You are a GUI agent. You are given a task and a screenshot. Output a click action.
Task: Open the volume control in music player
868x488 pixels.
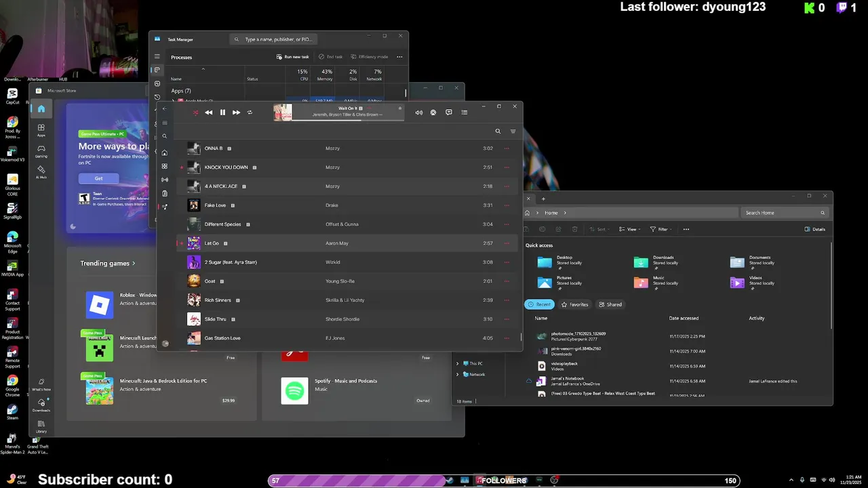418,113
